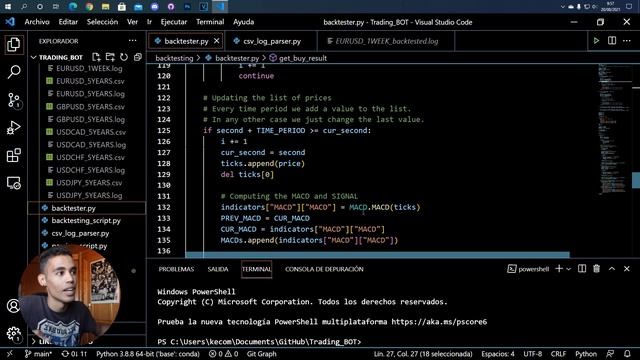The image size is (640, 360).
Task: Select csv_log_parser.py in the explorer tree
Action: [x=80, y=233]
